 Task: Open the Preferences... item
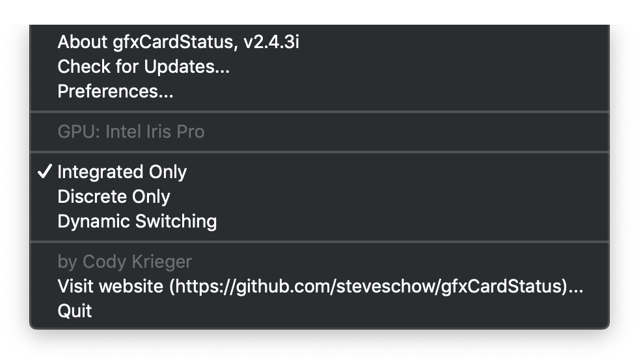[319, 91]
